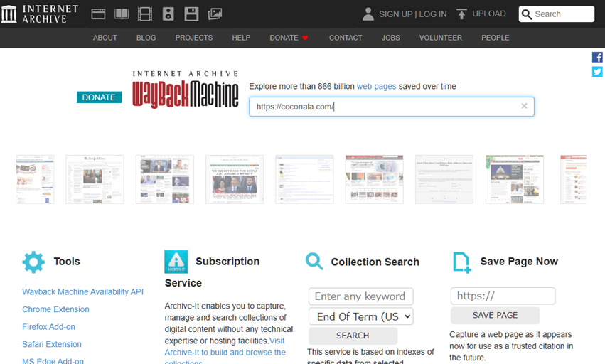Click the red heart beside DONATE
This screenshot has width=605, height=364.
(305, 38)
